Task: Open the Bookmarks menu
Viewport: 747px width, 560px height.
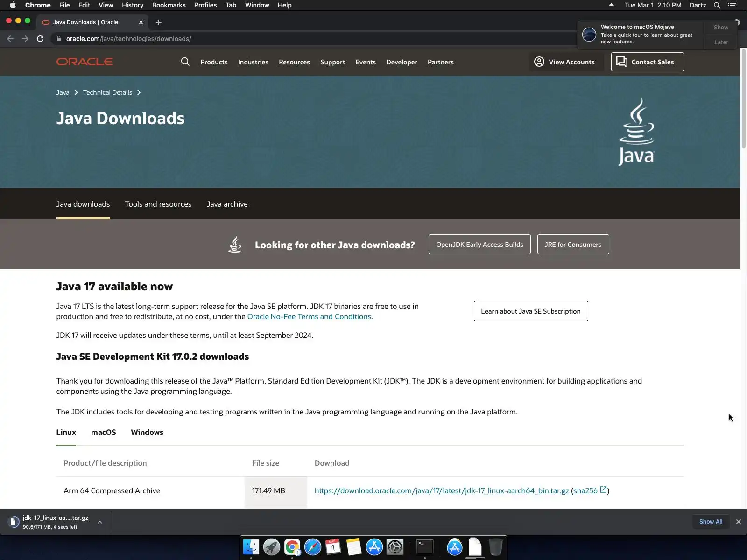Action: point(169,5)
